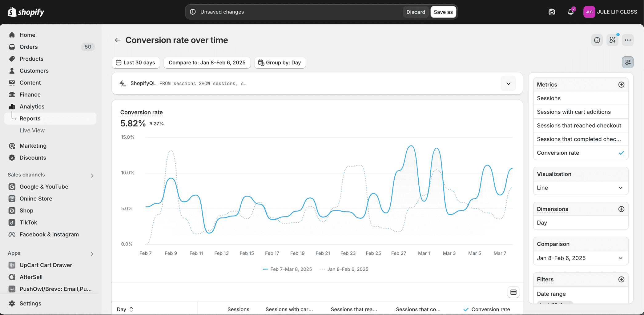Screen dimensions: 644x315
Task: Toggle Sessions that reached checkout metric
Action: 581,126
